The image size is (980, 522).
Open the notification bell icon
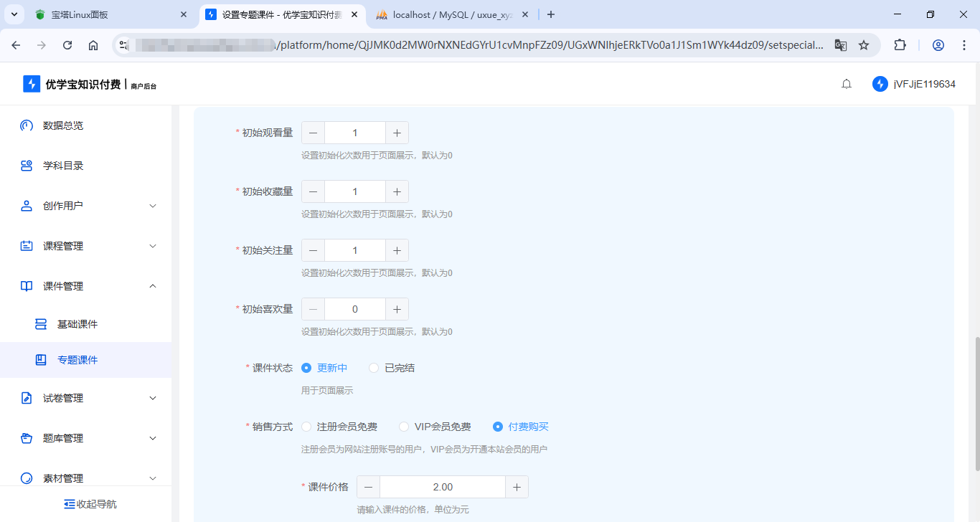click(846, 83)
